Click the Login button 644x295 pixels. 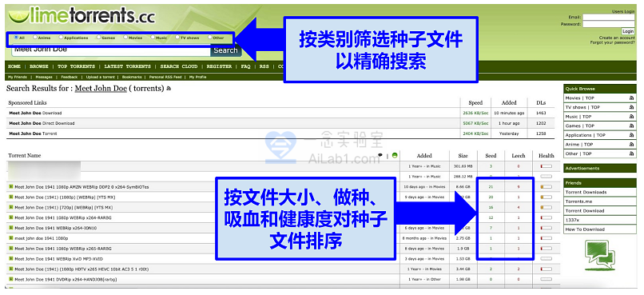pyautogui.click(x=628, y=31)
